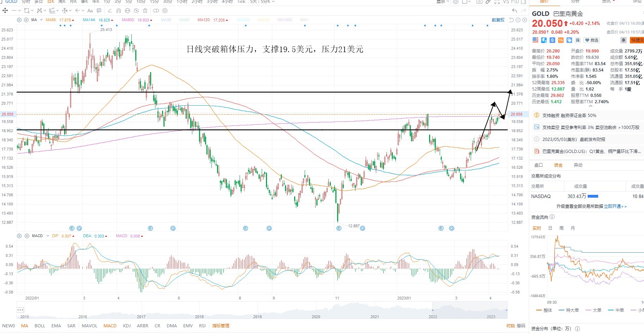The height and width of the screenshot is (334, 644).
Task: Toggle the MA900 line visibility
Action: pyautogui.click(x=137, y=20)
